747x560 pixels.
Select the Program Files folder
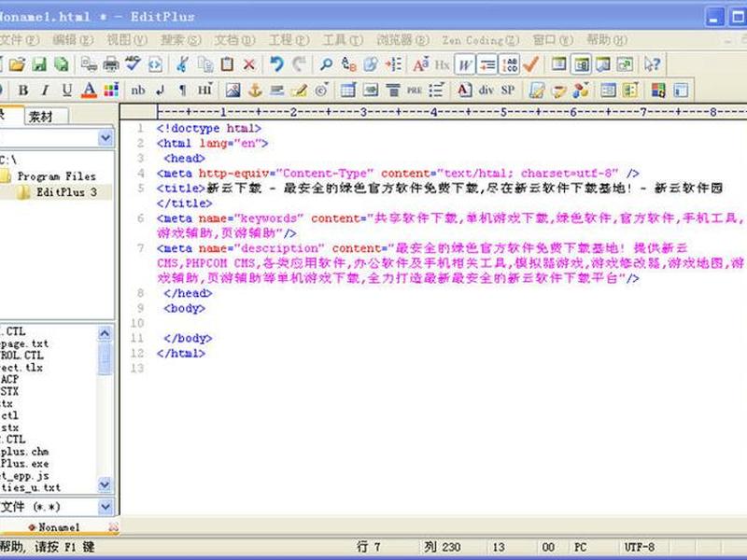(x=57, y=176)
